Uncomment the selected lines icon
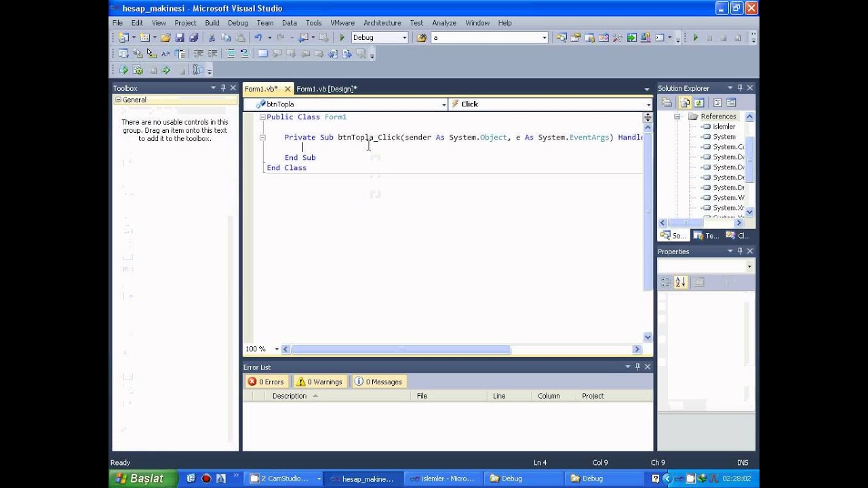 244,54
